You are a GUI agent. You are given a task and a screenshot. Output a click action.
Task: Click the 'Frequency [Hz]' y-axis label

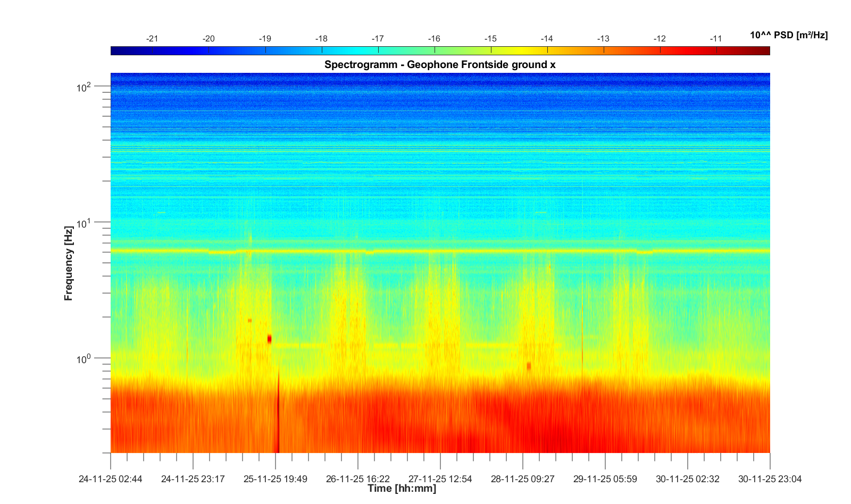[68, 263]
